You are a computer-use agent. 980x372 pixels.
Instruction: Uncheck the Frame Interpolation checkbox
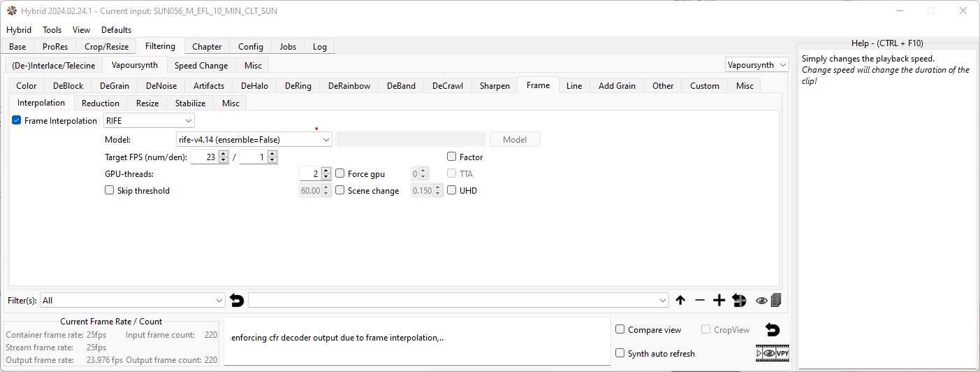coord(17,121)
